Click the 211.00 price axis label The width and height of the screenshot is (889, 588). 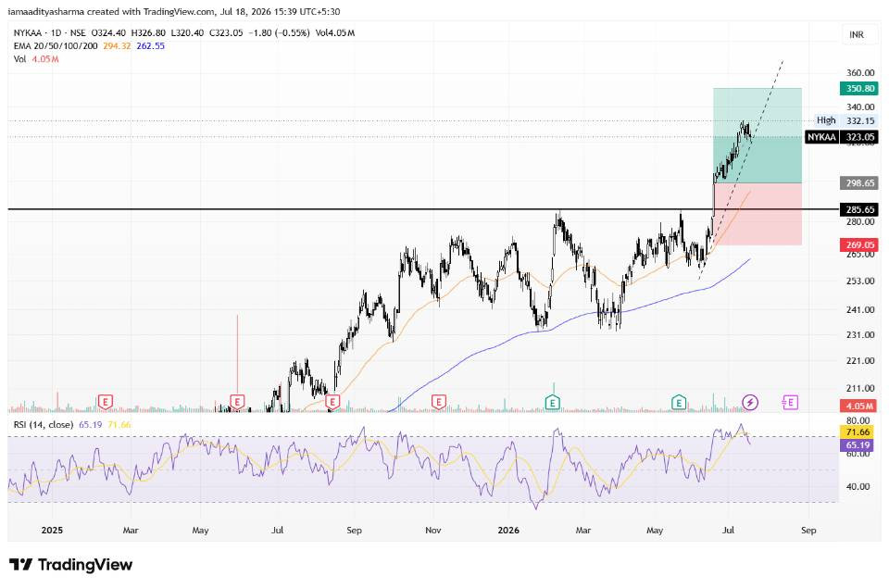tap(860, 388)
